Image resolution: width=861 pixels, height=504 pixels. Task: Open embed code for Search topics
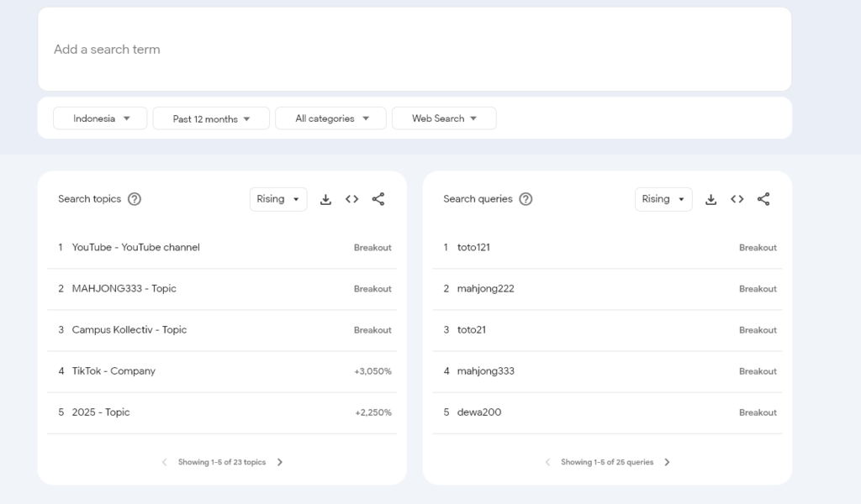pos(351,199)
